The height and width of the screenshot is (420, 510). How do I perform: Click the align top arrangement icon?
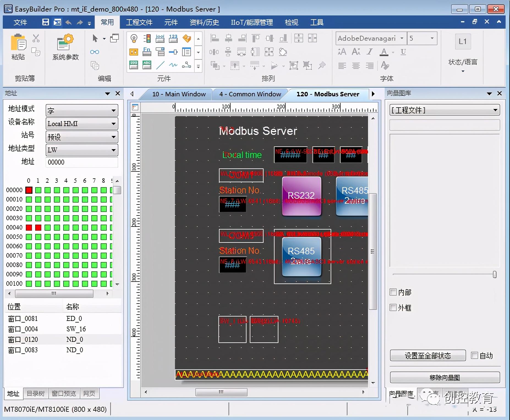point(256,38)
